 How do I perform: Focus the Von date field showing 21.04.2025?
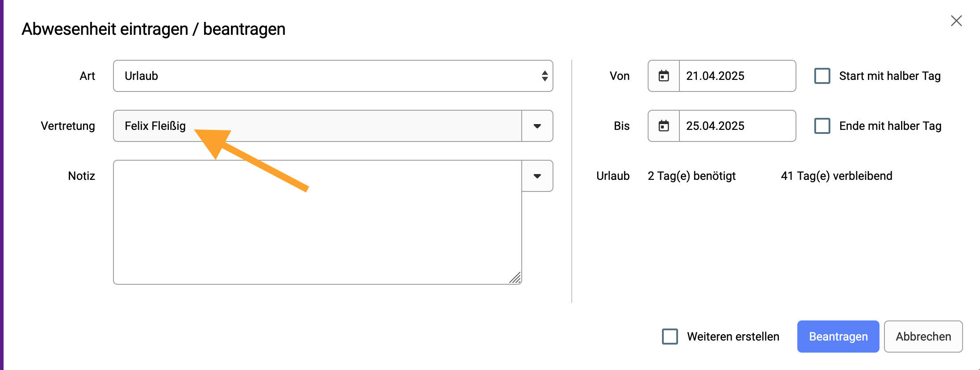click(737, 76)
